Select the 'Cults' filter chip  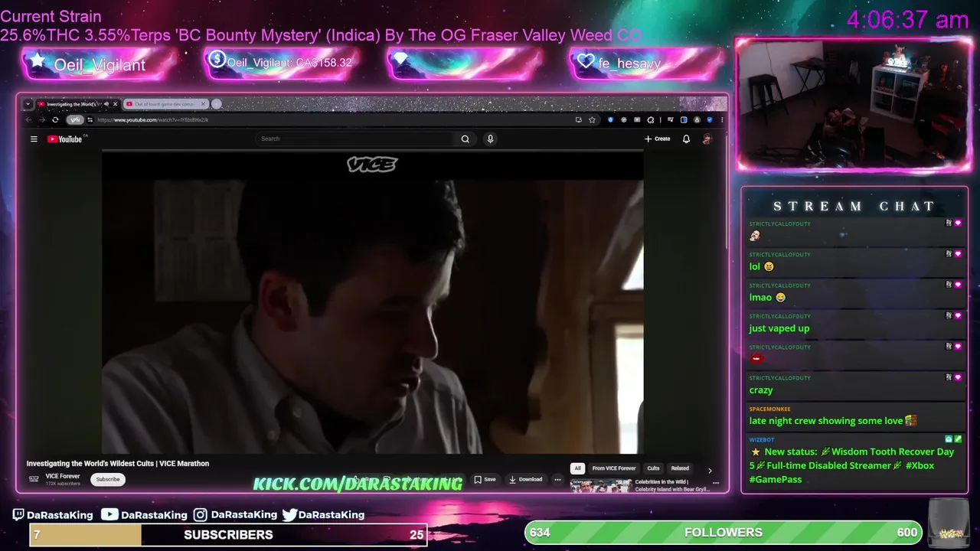(x=653, y=468)
